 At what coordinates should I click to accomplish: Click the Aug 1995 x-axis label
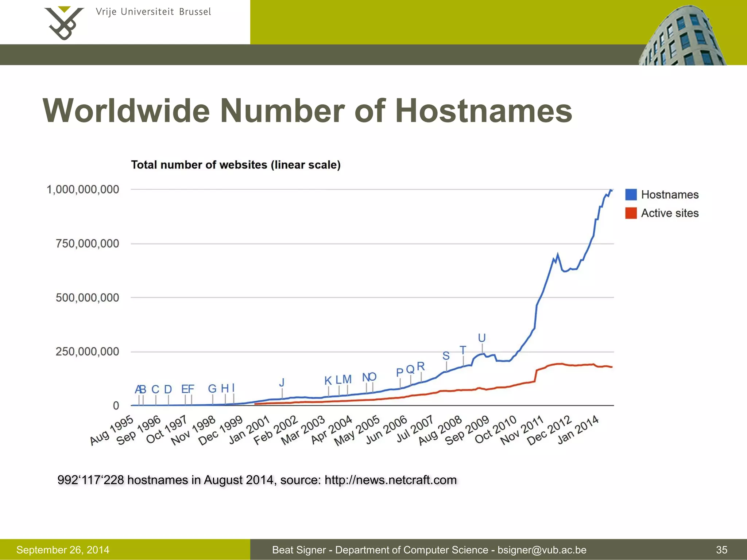pyautogui.click(x=112, y=431)
